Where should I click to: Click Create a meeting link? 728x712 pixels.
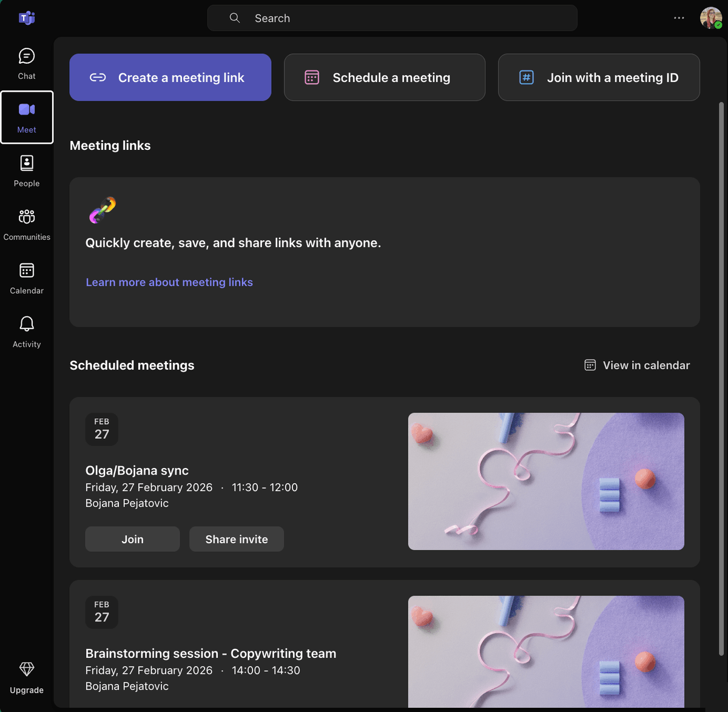[x=170, y=77]
